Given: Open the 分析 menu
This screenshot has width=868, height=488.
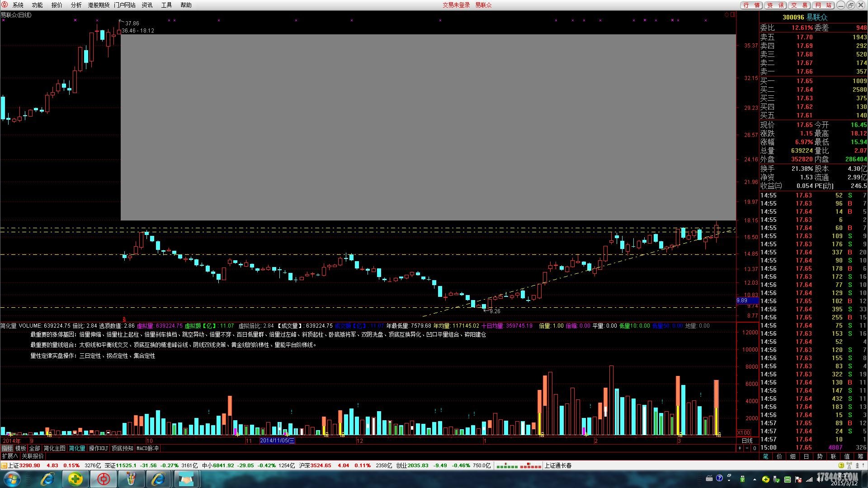Looking at the screenshot, I should pyautogui.click(x=76, y=5).
